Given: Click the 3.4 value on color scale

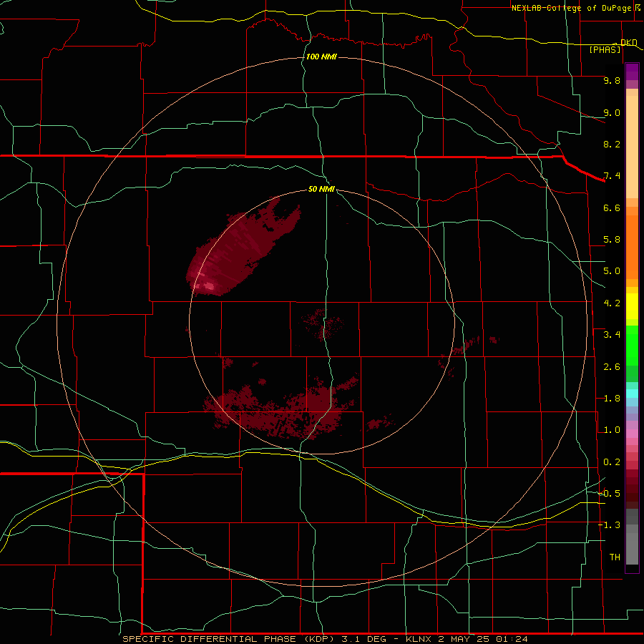Looking at the screenshot, I should (x=612, y=335).
